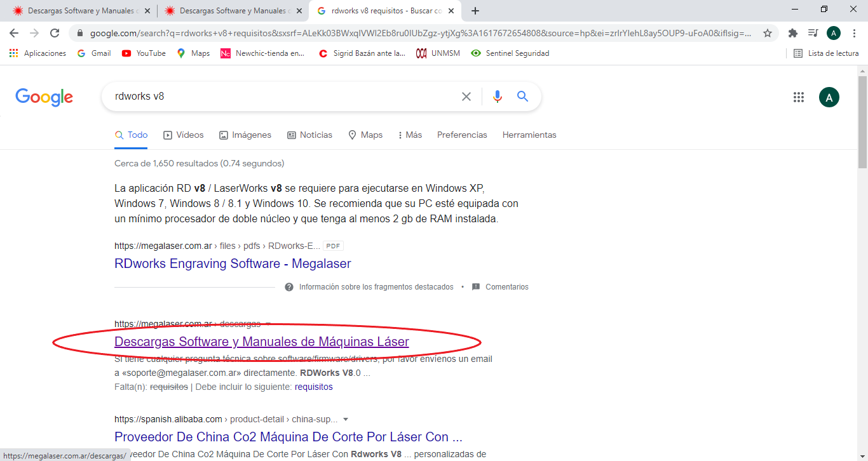868x461 pixels.
Task: Switch to Imágenes search results
Action: [245, 135]
